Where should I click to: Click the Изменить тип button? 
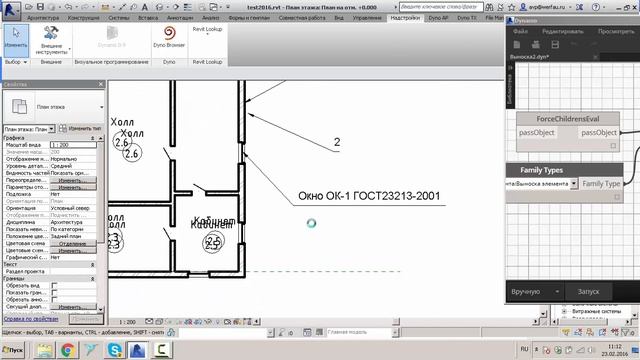pos(80,129)
